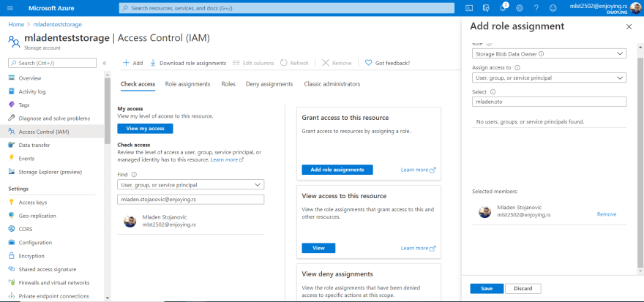Click the Add toolbar button
644x302 pixels.
pyautogui.click(x=133, y=63)
